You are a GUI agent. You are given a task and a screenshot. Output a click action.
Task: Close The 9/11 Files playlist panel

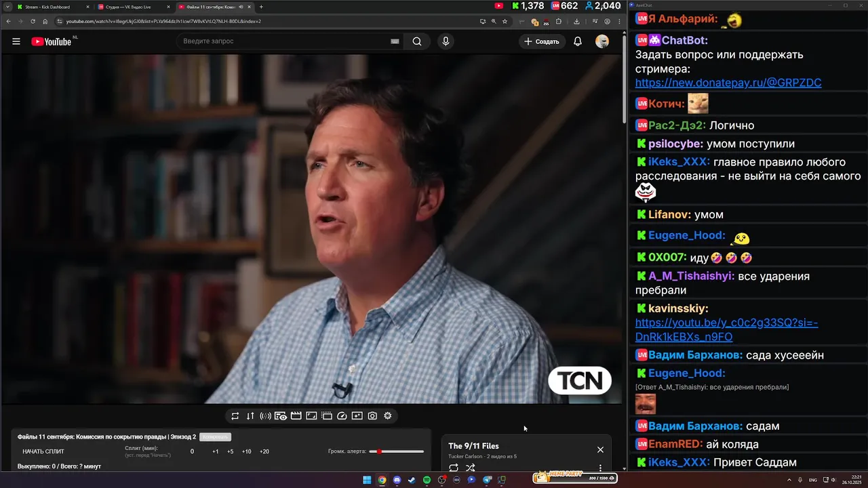point(600,449)
